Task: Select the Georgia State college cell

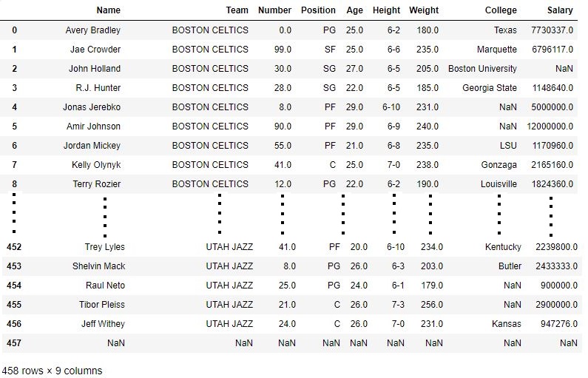Action: 490,88
